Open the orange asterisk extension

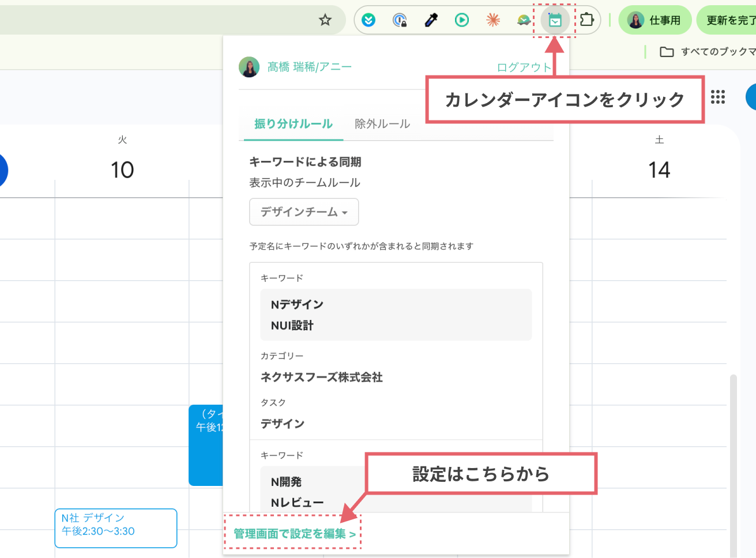point(493,20)
